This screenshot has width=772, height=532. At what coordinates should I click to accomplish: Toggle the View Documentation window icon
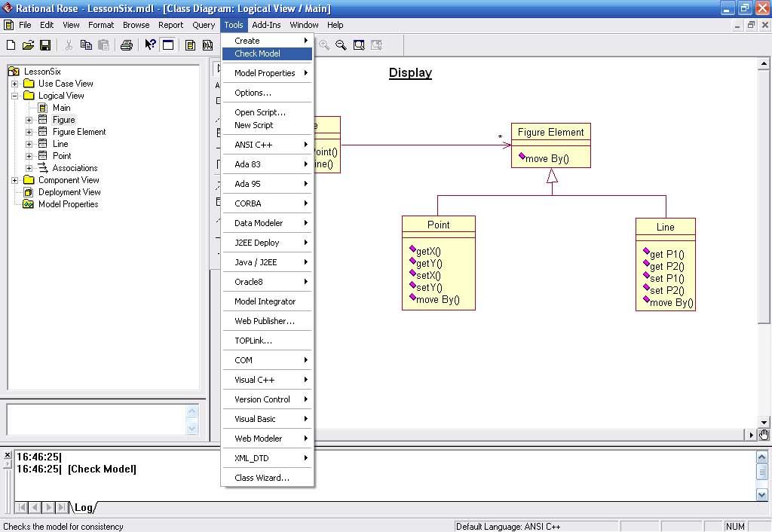click(168, 45)
